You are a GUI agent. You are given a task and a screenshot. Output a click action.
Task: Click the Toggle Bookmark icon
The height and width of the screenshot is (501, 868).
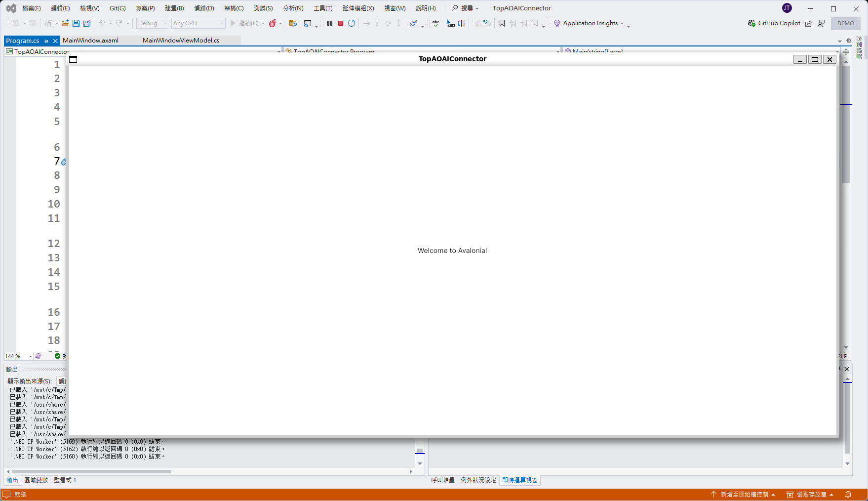coord(502,23)
